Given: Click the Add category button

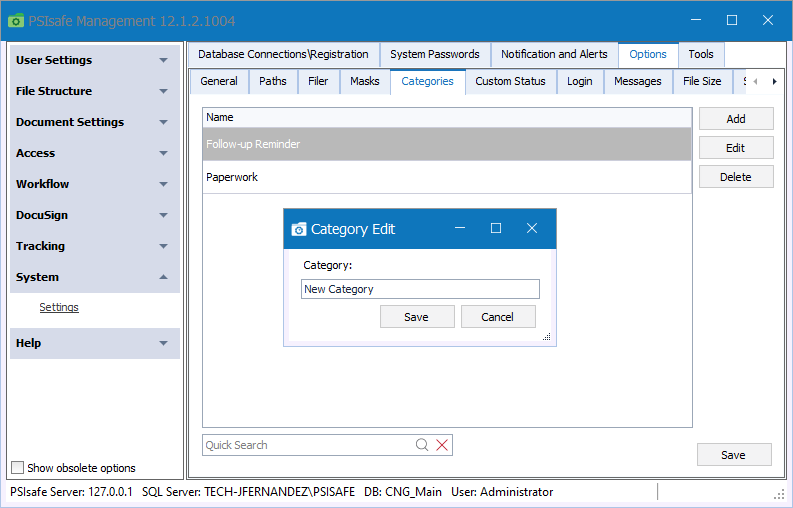Looking at the screenshot, I should click(x=736, y=119).
